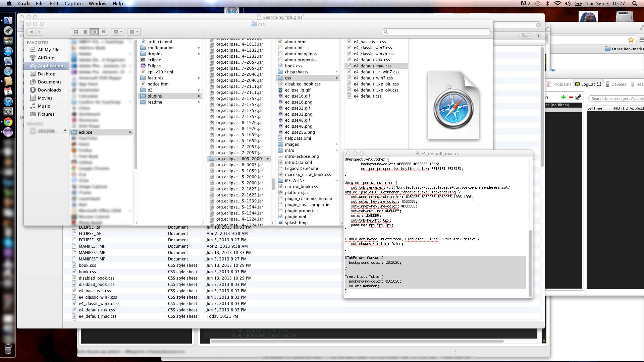The width and height of the screenshot is (644, 362).
Task: Expand the cheatsheets folder arrow
Action: coord(336,72)
